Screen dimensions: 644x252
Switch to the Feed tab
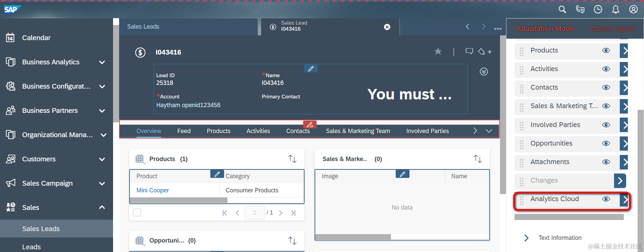click(184, 131)
